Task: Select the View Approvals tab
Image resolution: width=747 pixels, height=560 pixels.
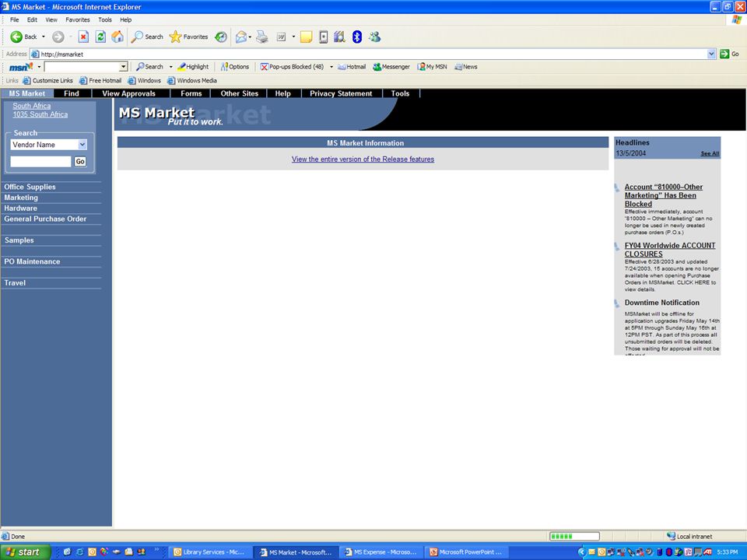Action: (128, 93)
